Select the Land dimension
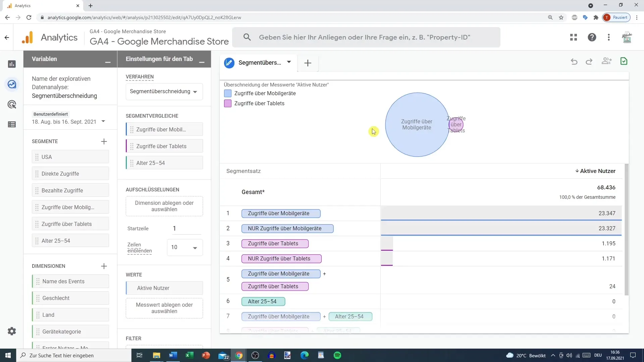Viewport: 644px width, 362px height. pos(70,315)
